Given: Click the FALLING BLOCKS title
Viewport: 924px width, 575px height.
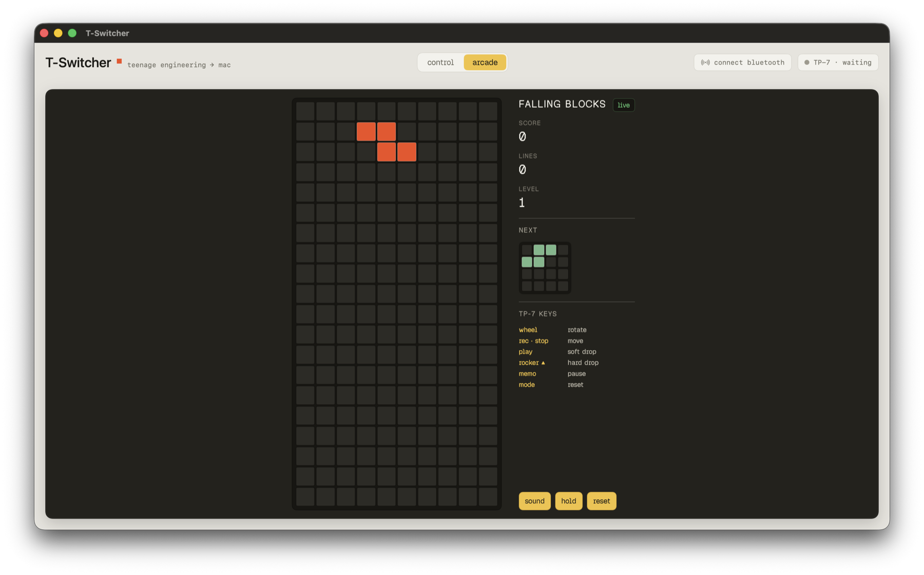Looking at the screenshot, I should 562,104.
